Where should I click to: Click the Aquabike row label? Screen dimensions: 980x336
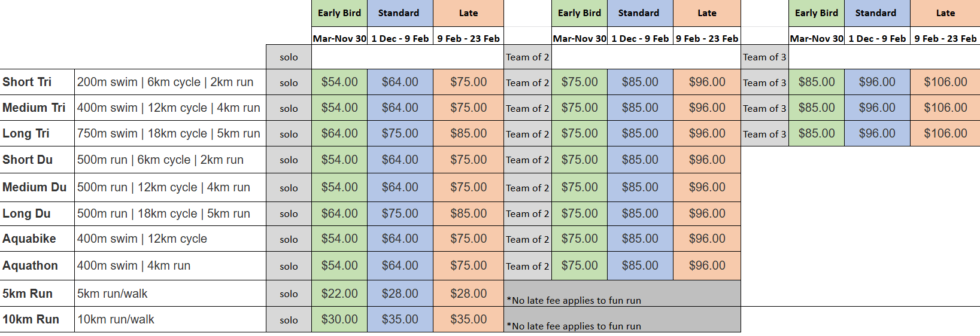29,239
